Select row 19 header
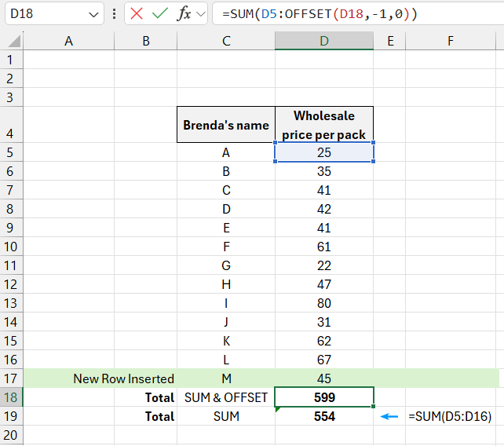The image size is (504, 446). [x=11, y=416]
